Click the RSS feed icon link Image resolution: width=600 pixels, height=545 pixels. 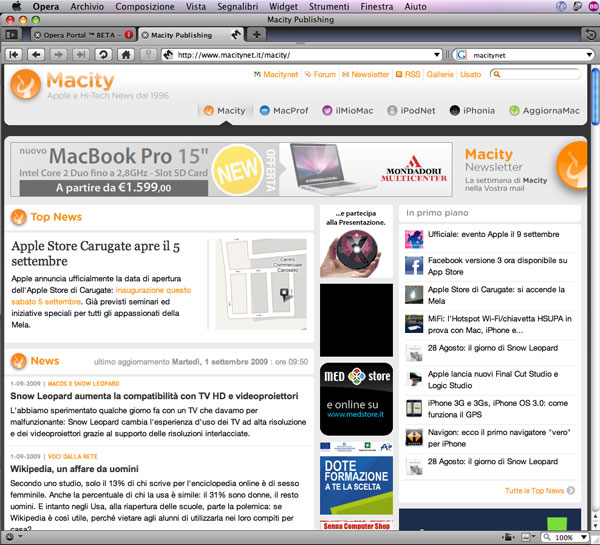pyautogui.click(x=399, y=74)
